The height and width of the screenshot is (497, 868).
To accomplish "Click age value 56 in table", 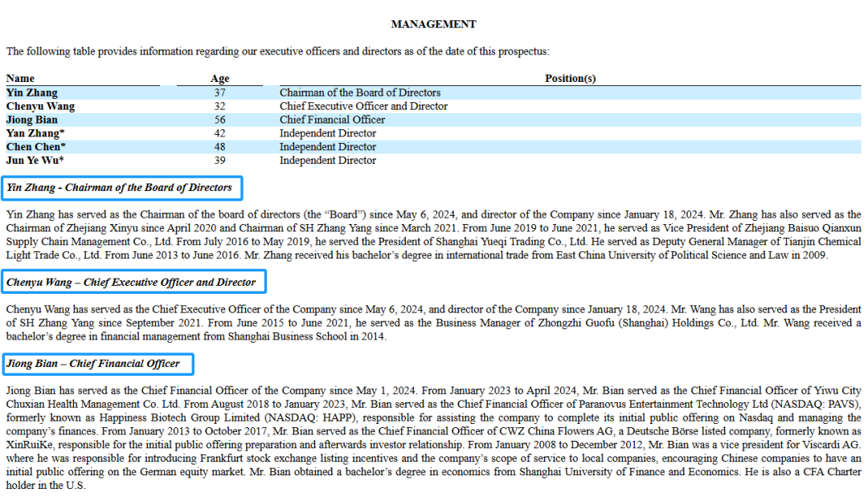I will (x=219, y=120).
